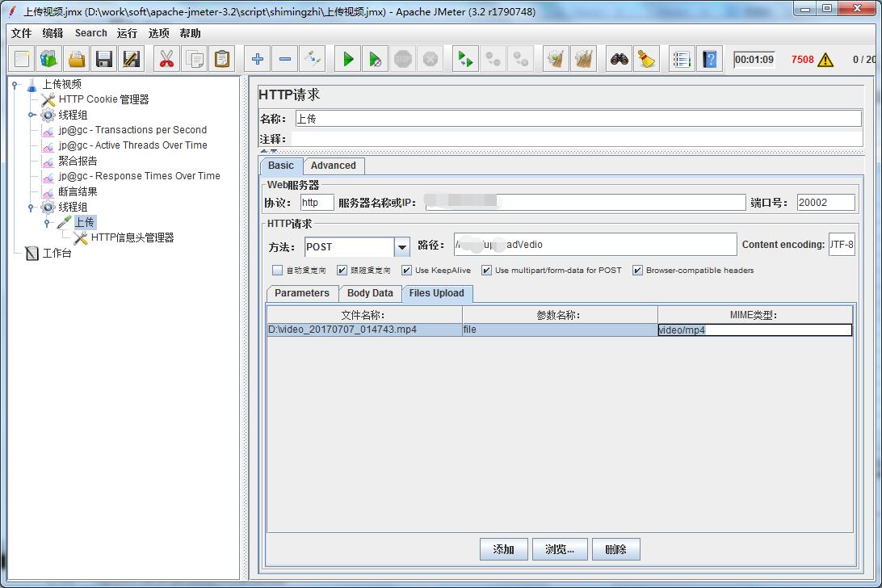Click the Cut scissors icon
Screen dimensions: 882x588
166,59
